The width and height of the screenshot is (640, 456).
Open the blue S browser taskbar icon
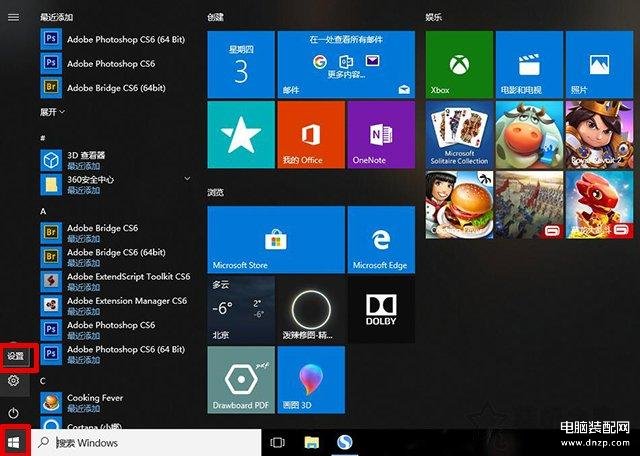tap(345, 442)
